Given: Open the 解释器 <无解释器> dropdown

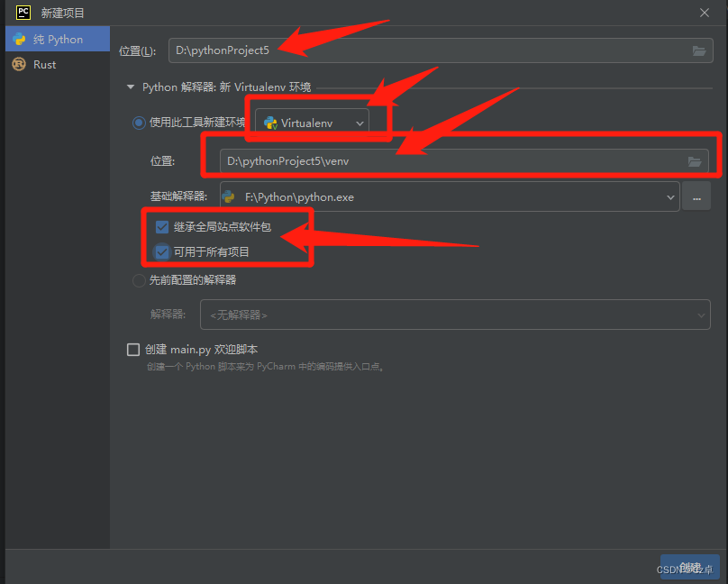Looking at the screenshot, I should tap(455, 315).
